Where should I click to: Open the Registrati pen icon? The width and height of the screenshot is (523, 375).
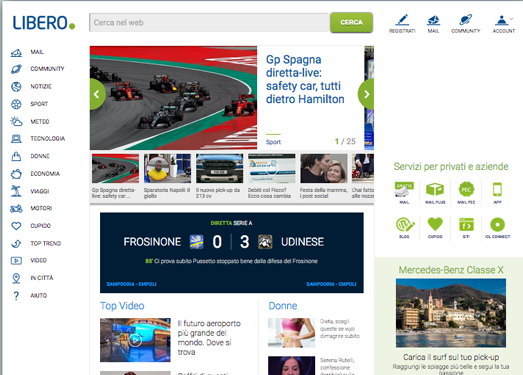pos(402,20)
